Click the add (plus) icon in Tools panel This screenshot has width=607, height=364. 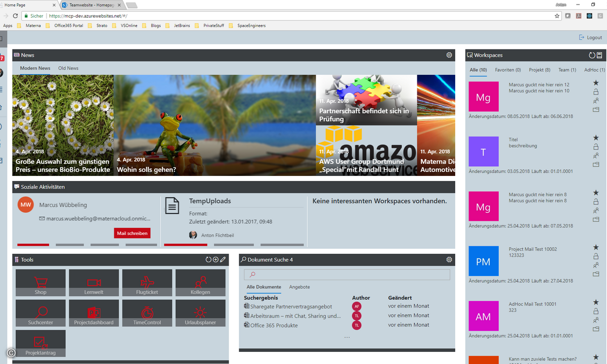click(215, 259)
